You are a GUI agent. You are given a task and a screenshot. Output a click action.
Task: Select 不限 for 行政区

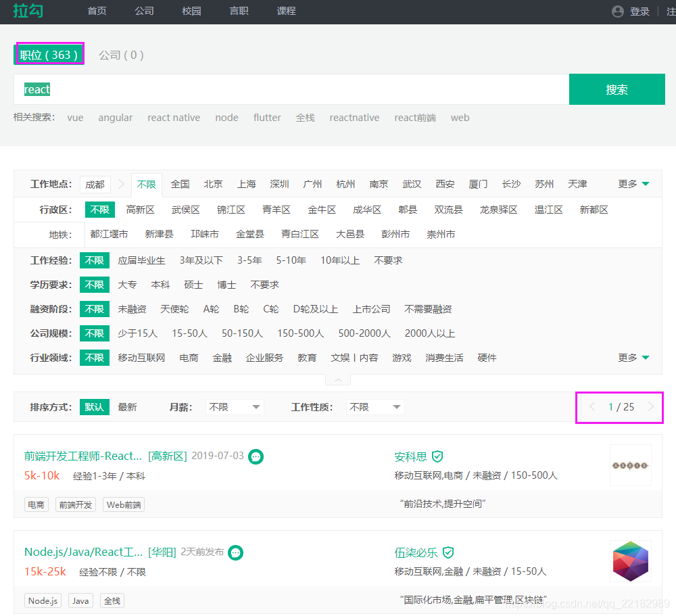[x=100, y=210]
